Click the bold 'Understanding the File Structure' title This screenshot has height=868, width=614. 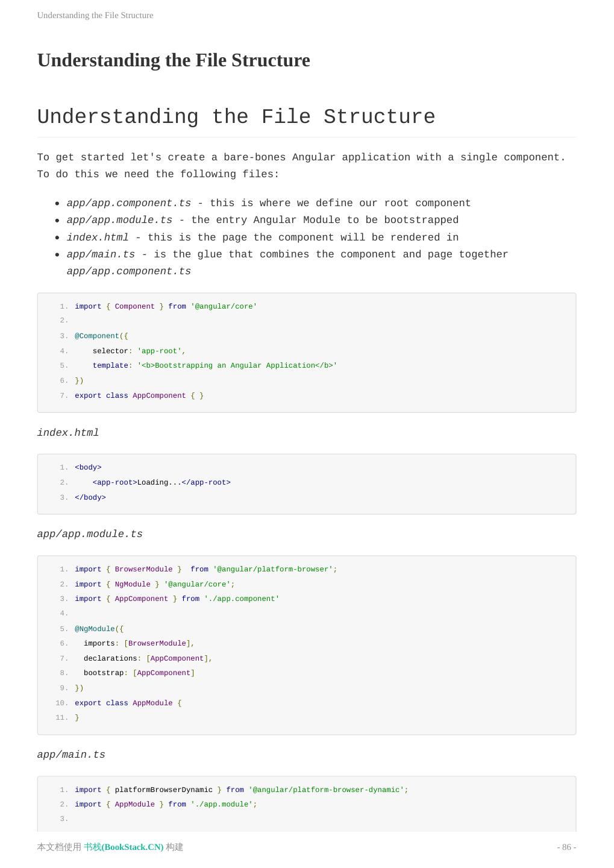[174, 60]
